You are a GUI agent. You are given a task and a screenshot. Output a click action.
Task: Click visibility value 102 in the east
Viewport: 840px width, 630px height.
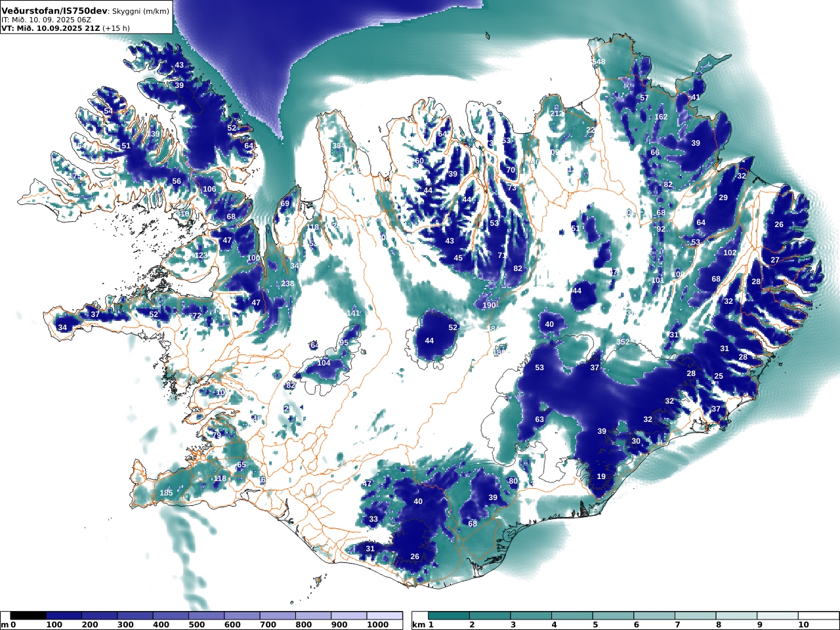click(730, 253)
